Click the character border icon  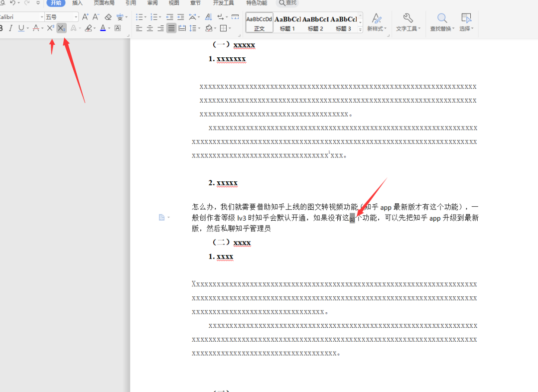(x=118, y=28)
